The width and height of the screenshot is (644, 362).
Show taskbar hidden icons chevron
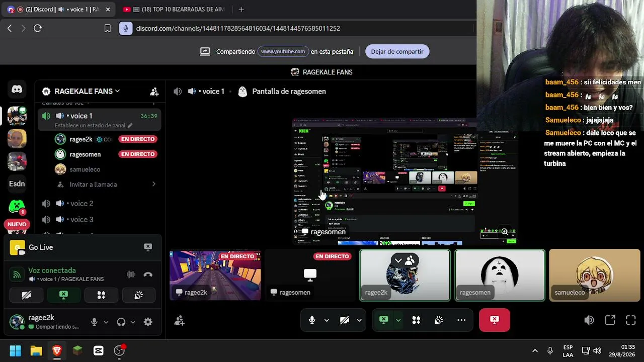click(x=535, y=351)
